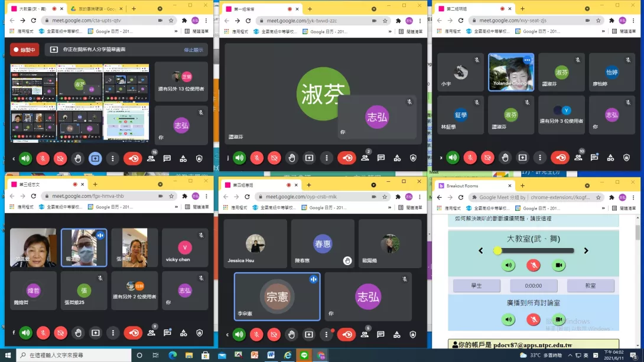Bookmark the cta-upts-qtv page with the star icon
This screenshot has height=362, width=644.
[x=171, y=21]
